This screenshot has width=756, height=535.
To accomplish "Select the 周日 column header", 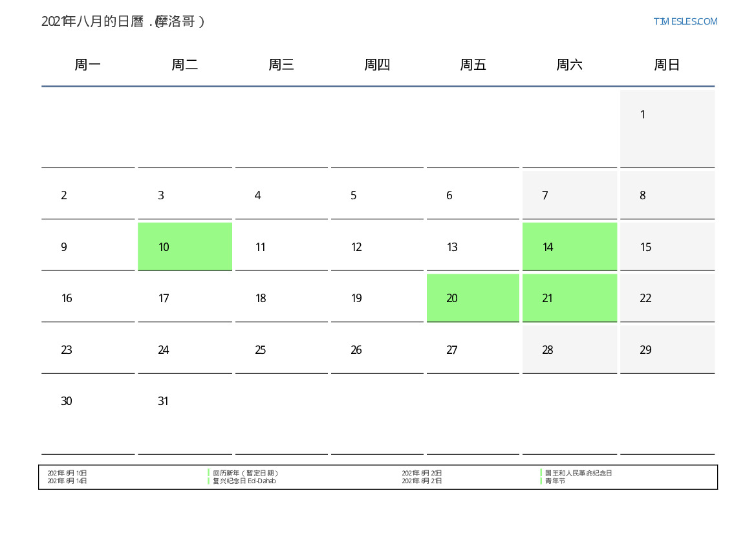I will [667, 65].
